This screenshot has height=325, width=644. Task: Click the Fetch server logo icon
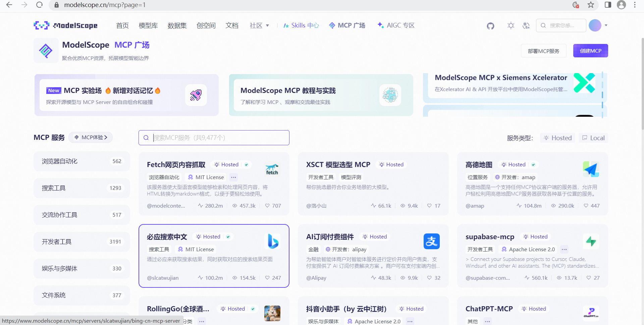(x=272, y=169)
